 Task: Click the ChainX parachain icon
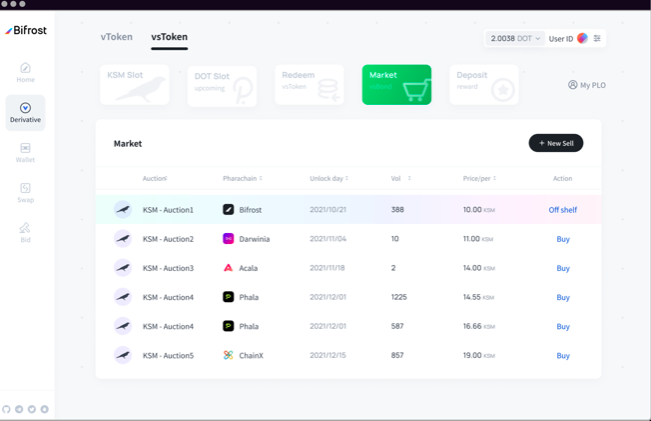(228, 355)
